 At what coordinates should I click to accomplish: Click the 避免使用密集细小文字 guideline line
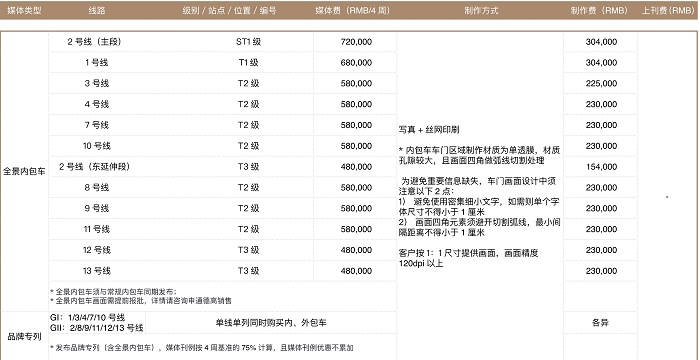pyautogui.click(x=479, y=207)
